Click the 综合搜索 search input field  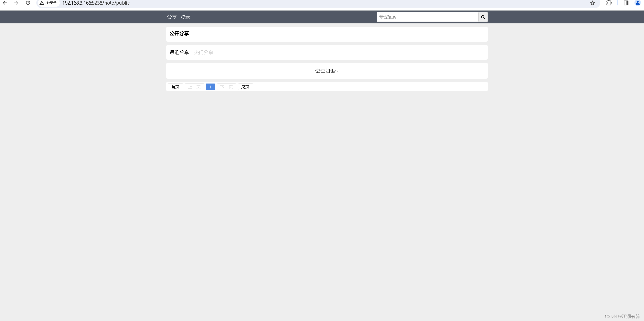click(427, 17)
